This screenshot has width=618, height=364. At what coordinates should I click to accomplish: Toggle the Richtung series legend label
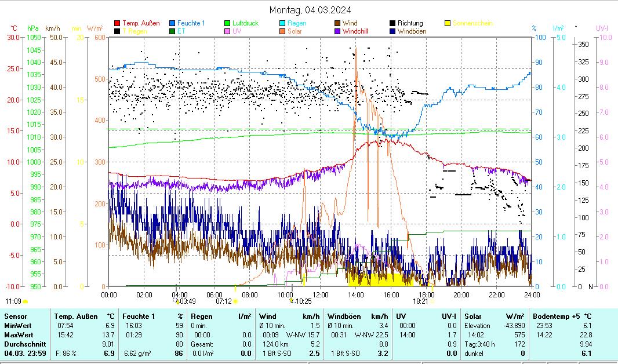tap(410, 24)
